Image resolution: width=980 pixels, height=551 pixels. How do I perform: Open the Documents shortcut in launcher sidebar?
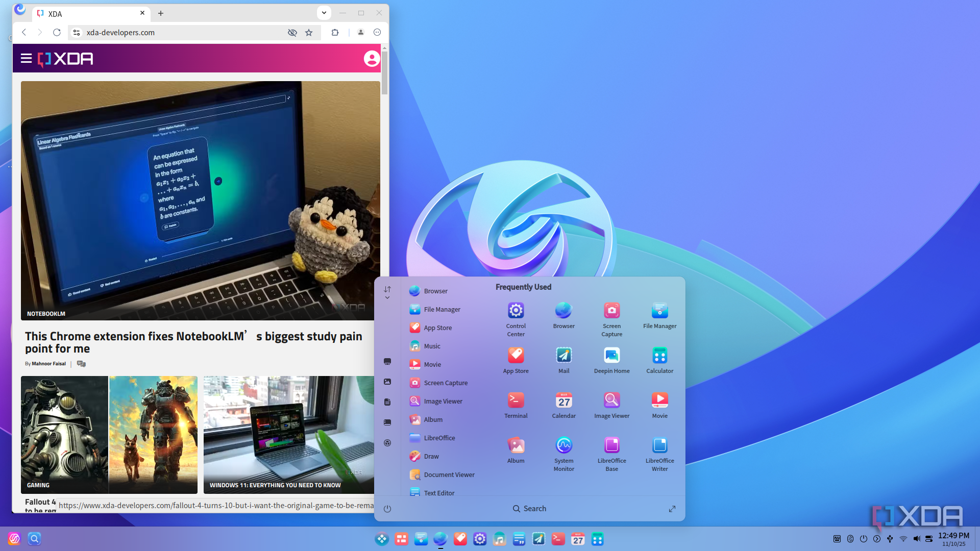point(387,402)
